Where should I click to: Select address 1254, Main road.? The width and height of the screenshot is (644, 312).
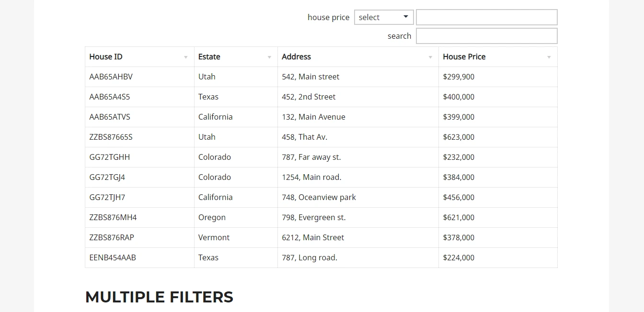[x=311, y=177]
